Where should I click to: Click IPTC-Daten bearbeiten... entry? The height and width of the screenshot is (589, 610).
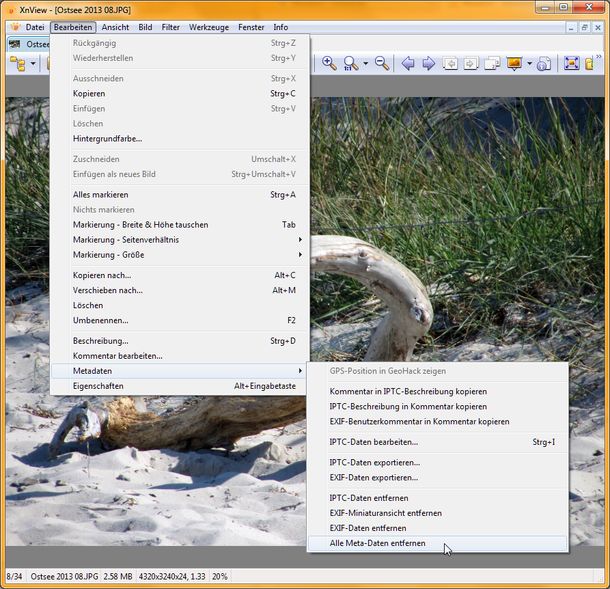coord(373,441)
